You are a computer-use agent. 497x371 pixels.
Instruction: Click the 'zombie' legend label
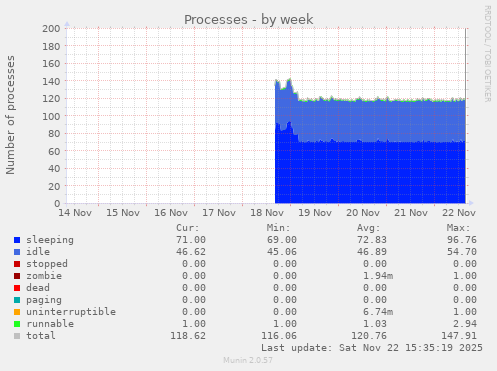pos(44,276)
